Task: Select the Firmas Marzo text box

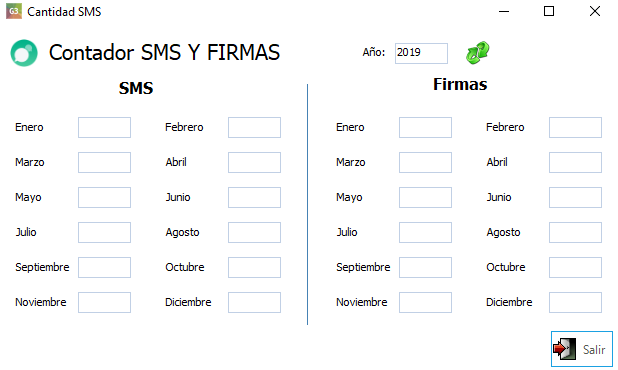Action: [x=425, y=162]
